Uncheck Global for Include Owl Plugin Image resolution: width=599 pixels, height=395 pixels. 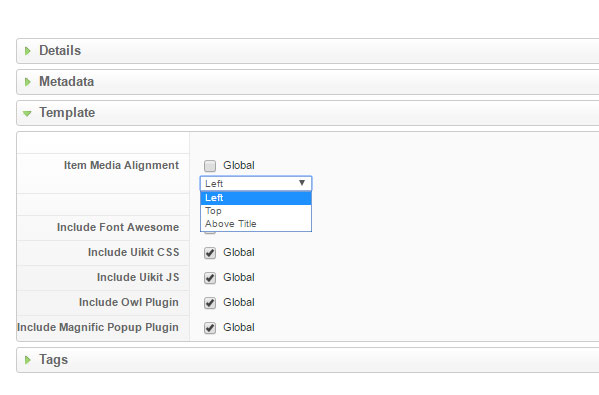click(210, 303)
